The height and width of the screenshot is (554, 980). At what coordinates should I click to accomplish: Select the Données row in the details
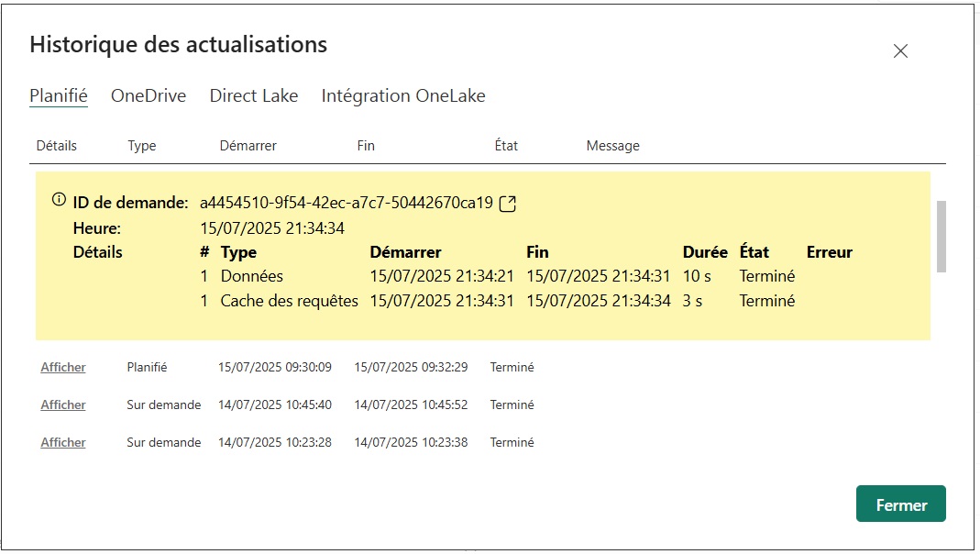point(252,276)
